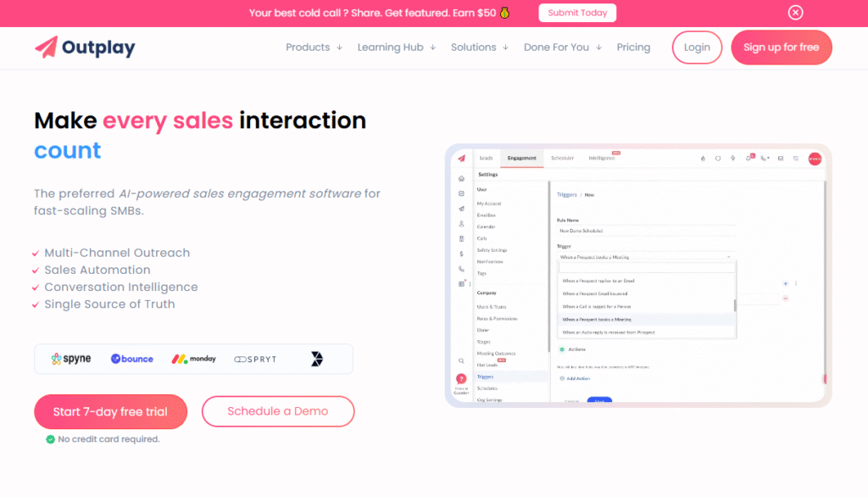
Task: Switch to the Leads tab
Action: point(486,158)
